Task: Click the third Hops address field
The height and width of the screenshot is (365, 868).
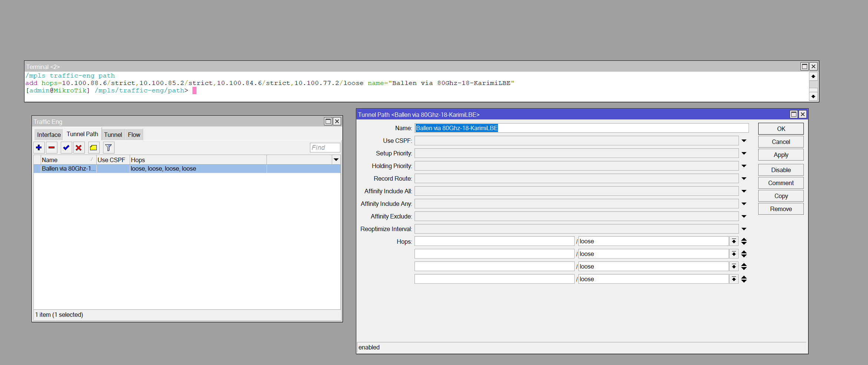Action: point(494,267)
